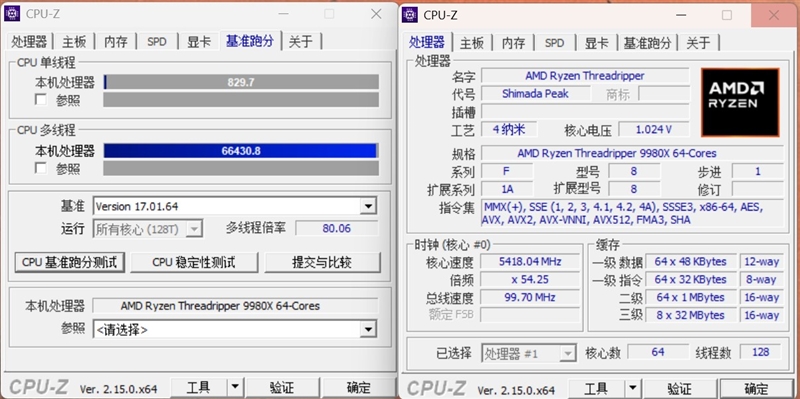Image resolution: width=800 pixels, height=399 pixels.
Task: Click the 多线程倍率 value 80.06
Action: 337,228
